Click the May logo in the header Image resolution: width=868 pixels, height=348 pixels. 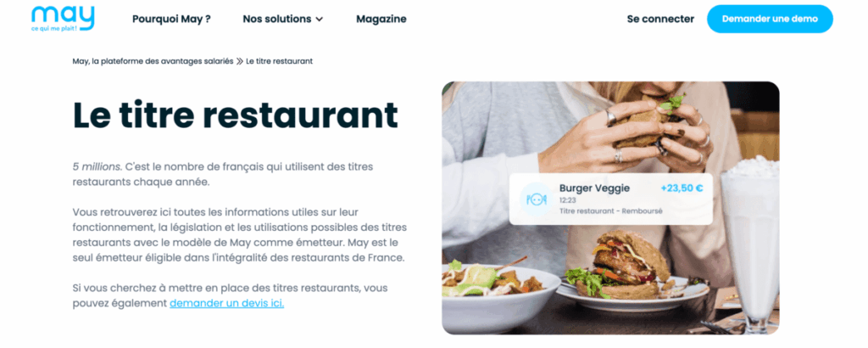point(63,19)
